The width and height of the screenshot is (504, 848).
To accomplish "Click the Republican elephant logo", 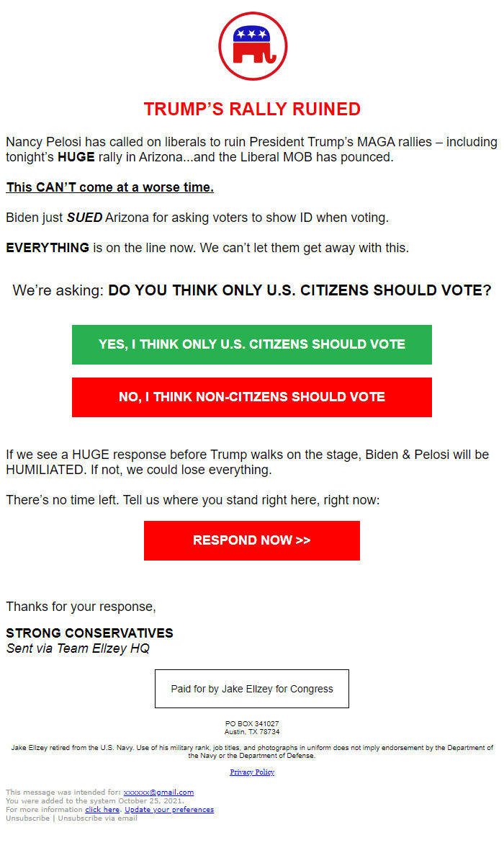I will tap(253, 46).
